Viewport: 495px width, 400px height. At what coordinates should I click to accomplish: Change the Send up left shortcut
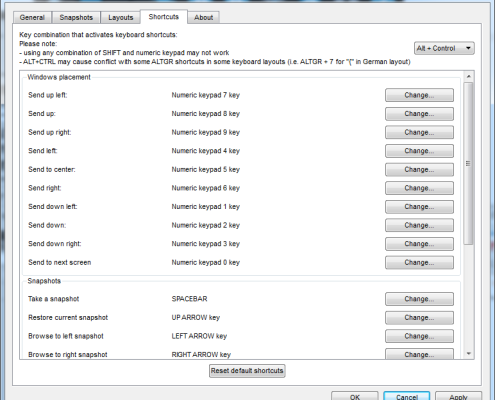pos(419,95)
